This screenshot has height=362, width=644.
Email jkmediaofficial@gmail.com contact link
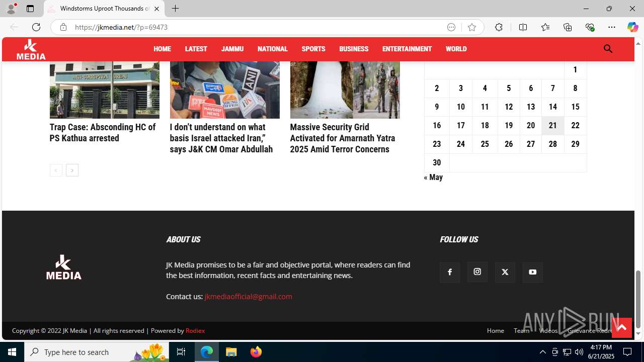point(248,297)
